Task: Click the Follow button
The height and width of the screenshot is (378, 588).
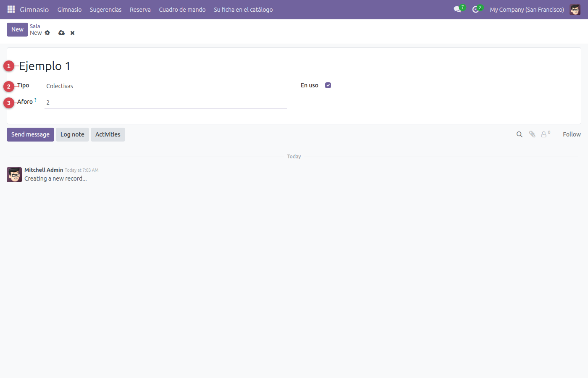Action: click(572, 134)
